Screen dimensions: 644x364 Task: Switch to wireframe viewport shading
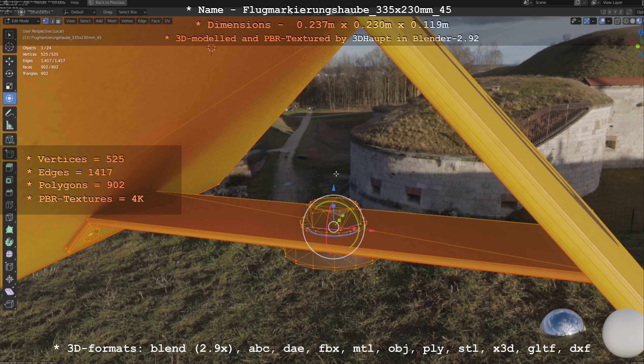626,21
